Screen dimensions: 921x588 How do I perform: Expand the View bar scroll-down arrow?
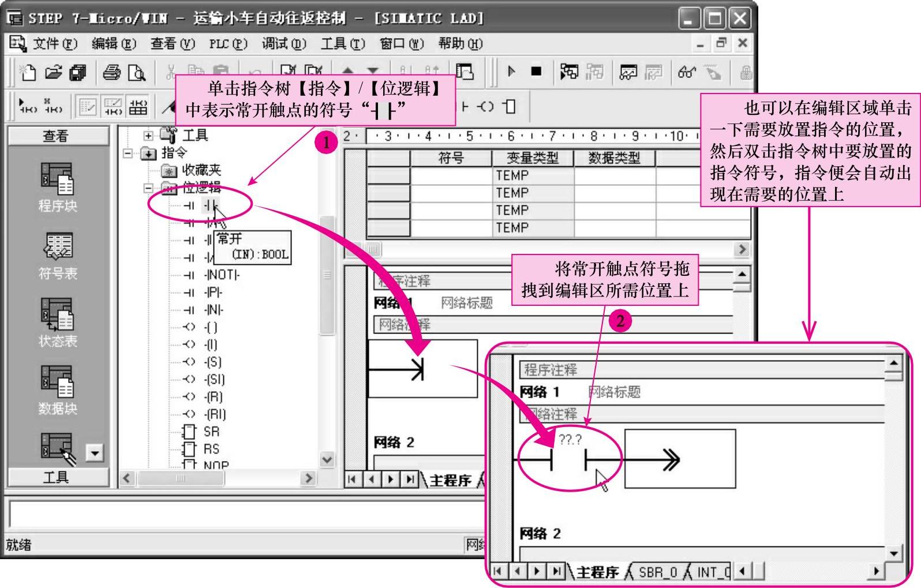click(94, 453)
